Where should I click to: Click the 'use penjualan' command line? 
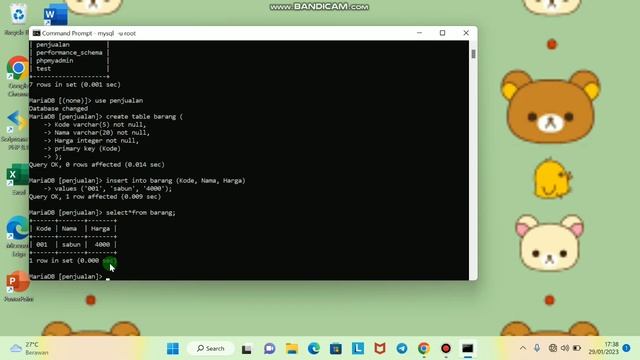(119, 100)
